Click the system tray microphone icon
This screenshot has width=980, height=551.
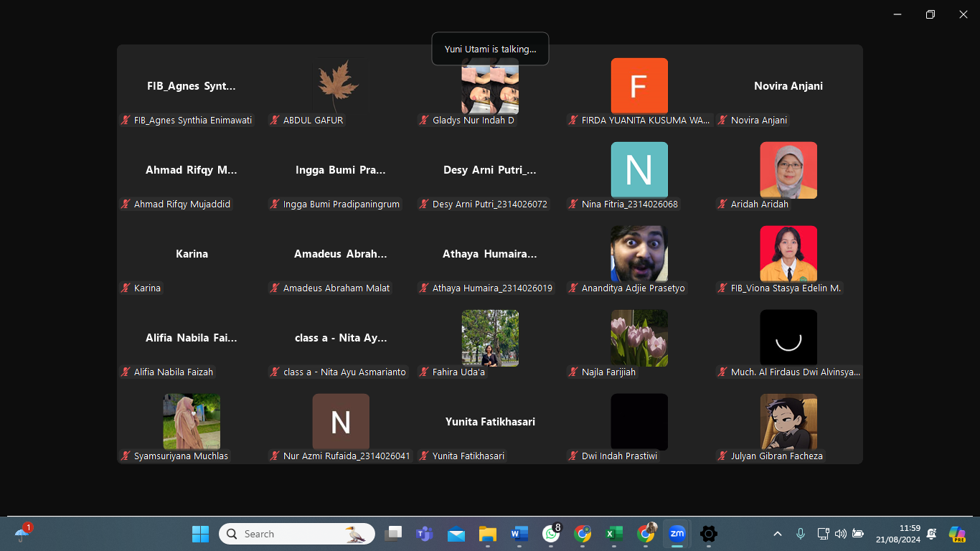click(x=801, y=534)
